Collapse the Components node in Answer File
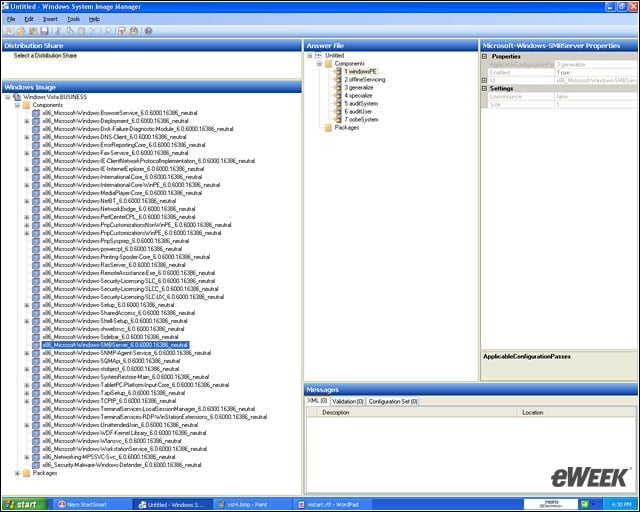 click(319, 64)
